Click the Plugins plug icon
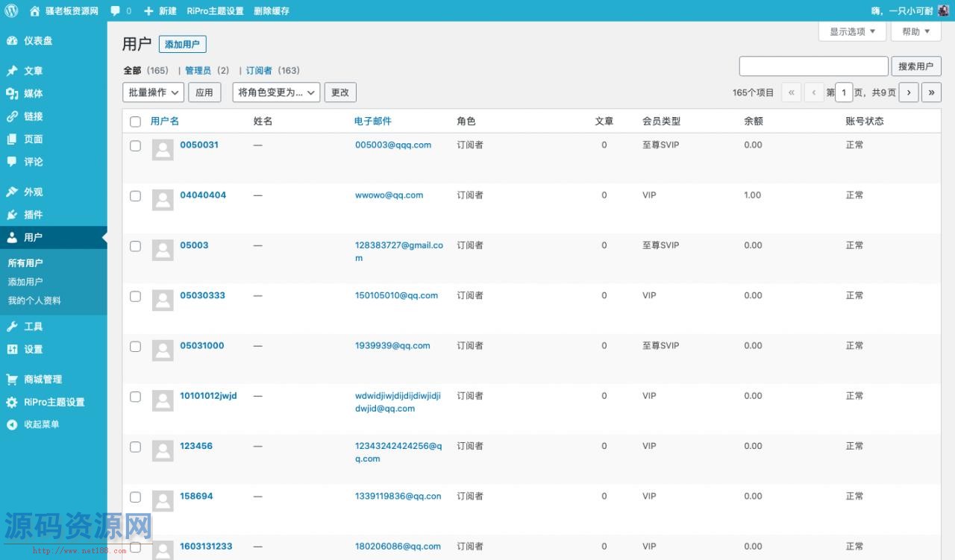 pyautogui.click(x=12, y=215)
